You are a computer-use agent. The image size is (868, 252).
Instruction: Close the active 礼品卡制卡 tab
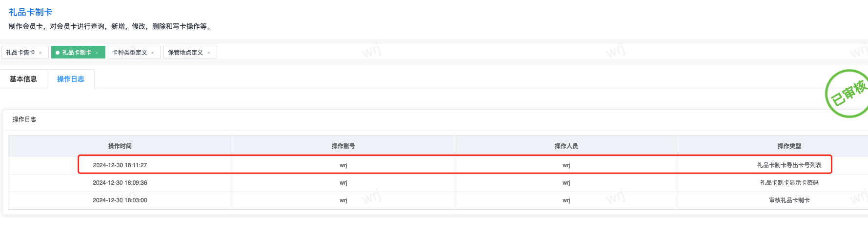(97, 53)
